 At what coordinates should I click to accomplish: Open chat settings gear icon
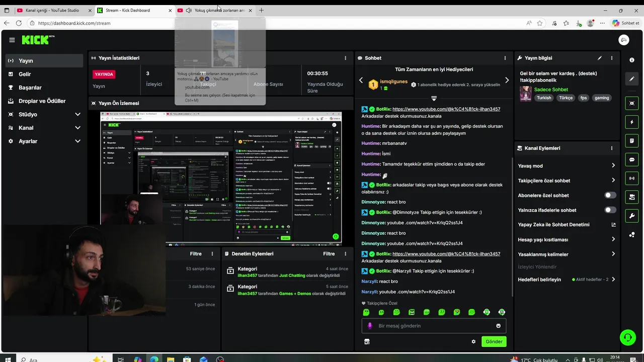point(473,341)
